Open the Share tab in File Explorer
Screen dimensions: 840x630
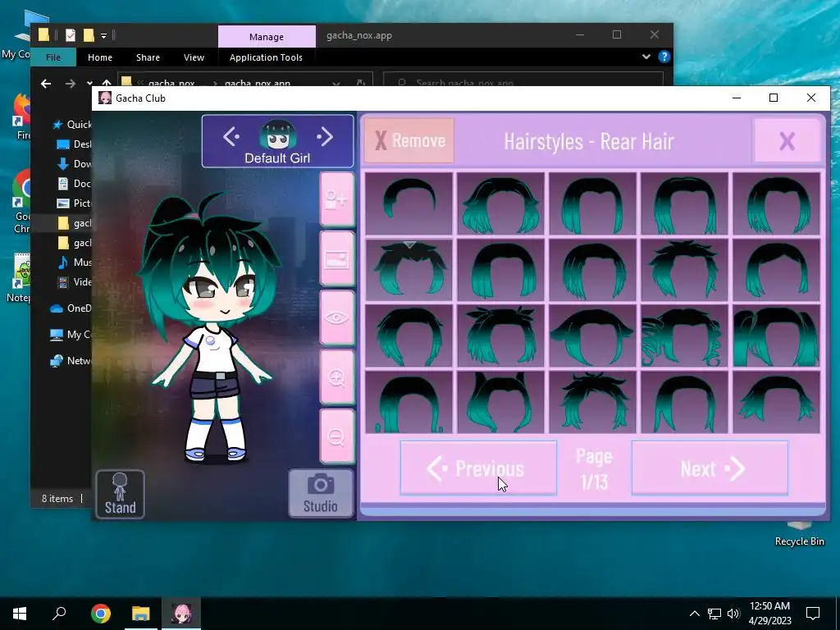148,57
